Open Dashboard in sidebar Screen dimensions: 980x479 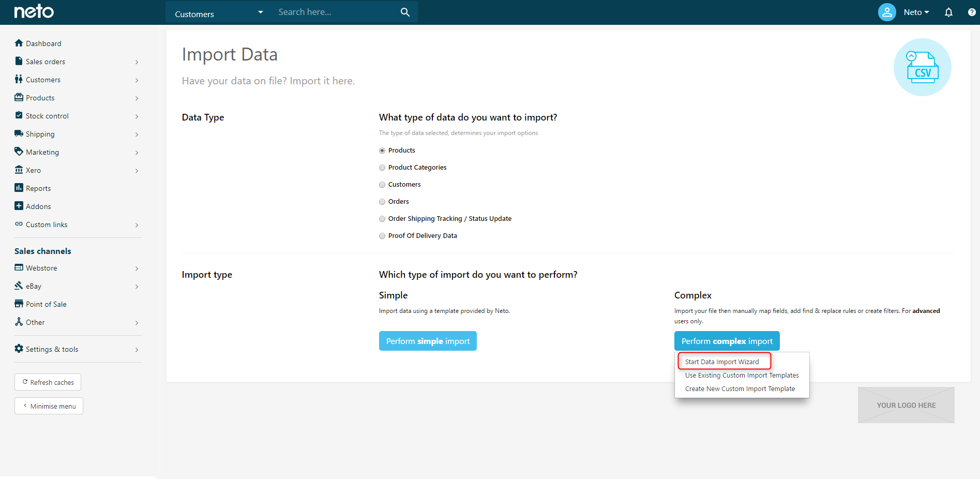pos(43,43)
